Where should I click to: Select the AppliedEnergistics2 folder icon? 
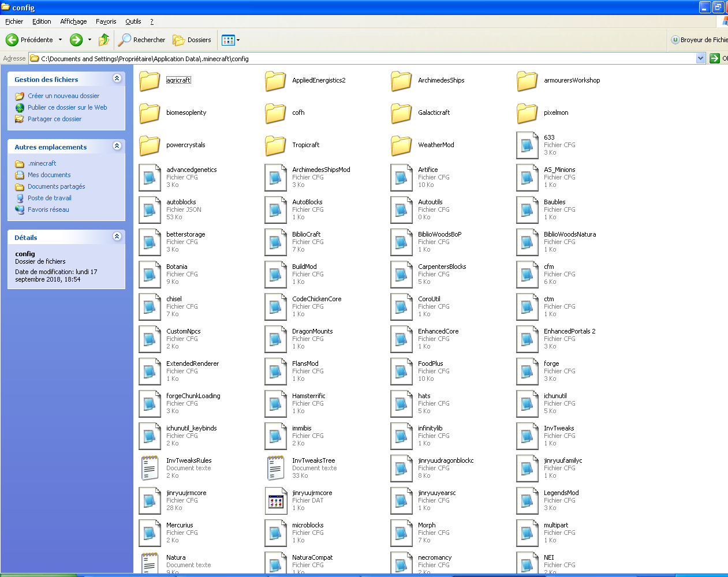coord(275,81)
